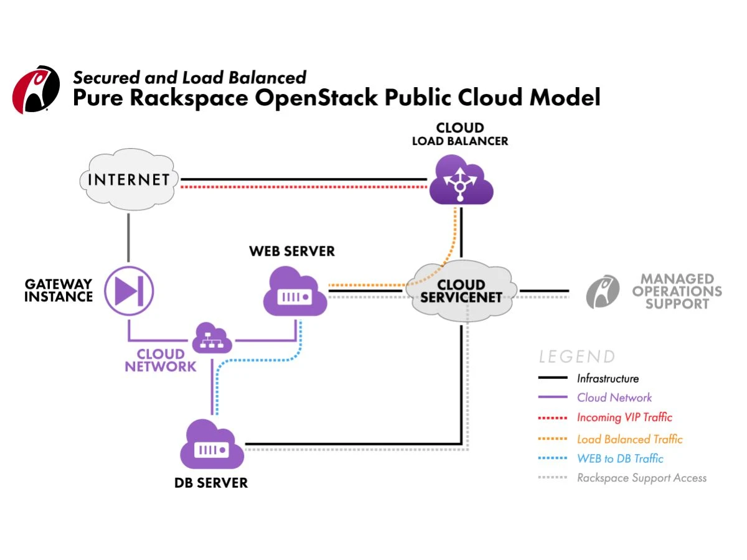Click the DB Server cloud icon
Image resolution: width=747 pixels, height=560 pixels.
click(x=212, y=445)
